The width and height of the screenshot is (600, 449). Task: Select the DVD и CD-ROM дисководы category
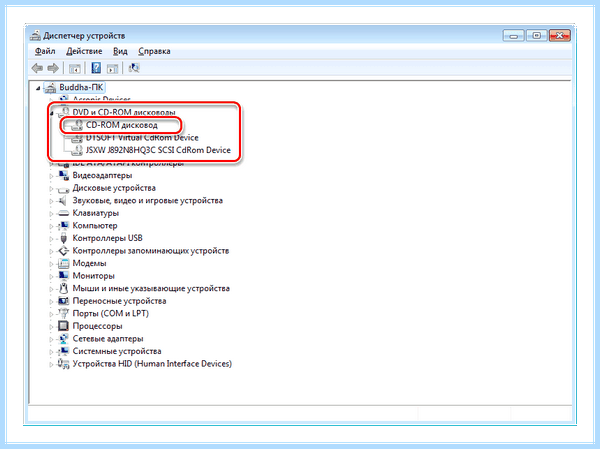[124, 113]
